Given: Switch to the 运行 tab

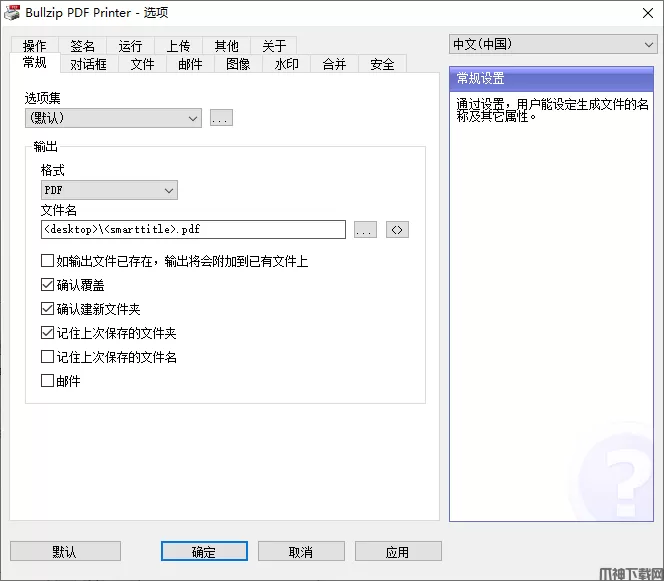Looking at the screenshot, I should [x=130, y=46].
